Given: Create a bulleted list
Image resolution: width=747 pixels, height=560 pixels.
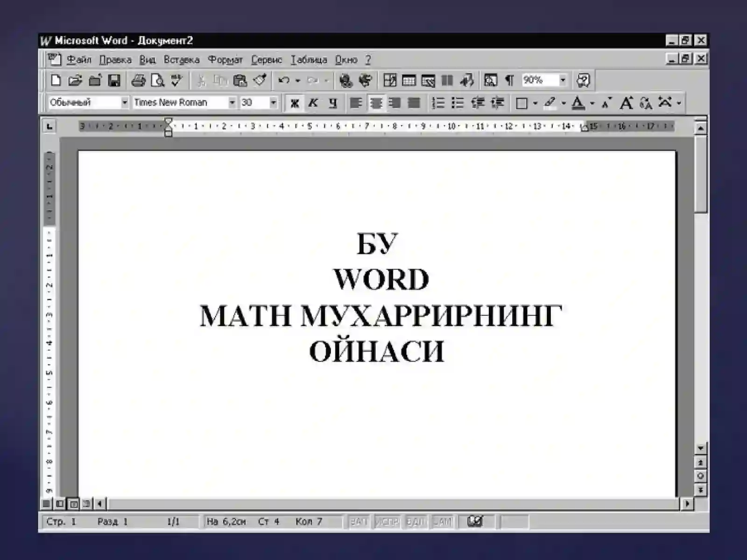Looking at the screenshot, I should pos(458,103).
